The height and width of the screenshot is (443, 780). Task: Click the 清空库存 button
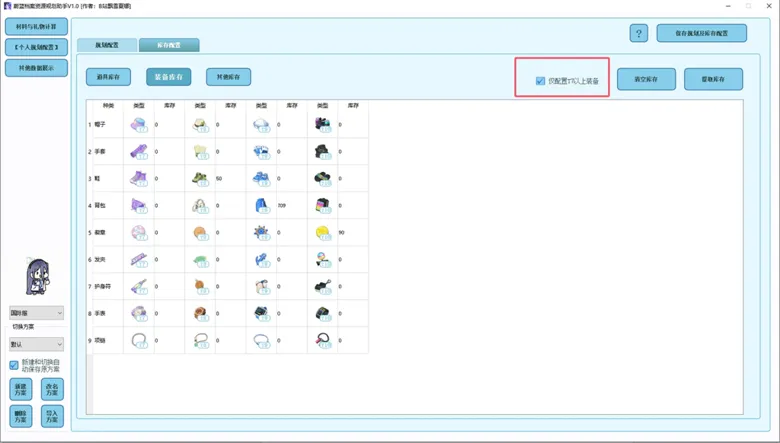[x=646, y=79]
